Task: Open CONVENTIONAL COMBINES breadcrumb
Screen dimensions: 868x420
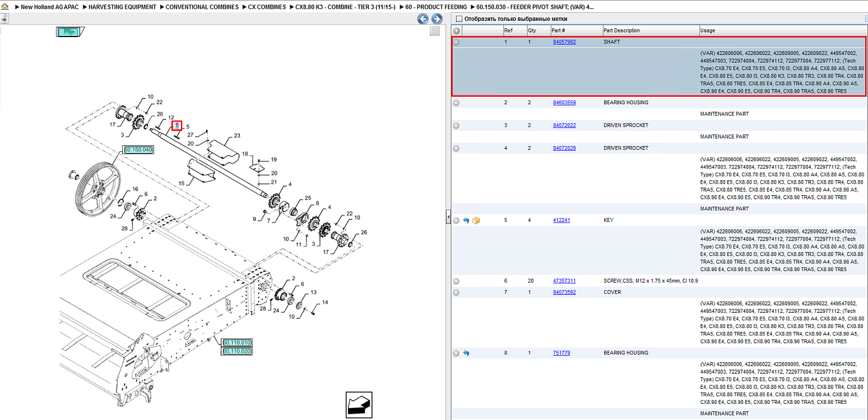Action: [x=202, y=7]
